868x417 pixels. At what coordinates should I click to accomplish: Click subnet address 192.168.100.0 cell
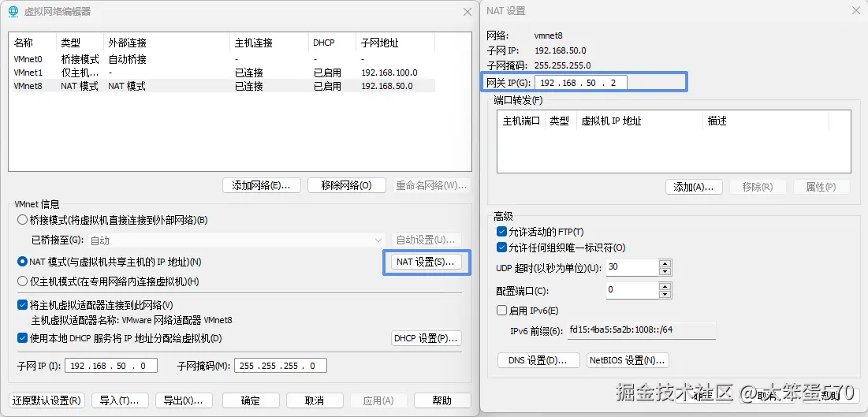coord(389,73)
